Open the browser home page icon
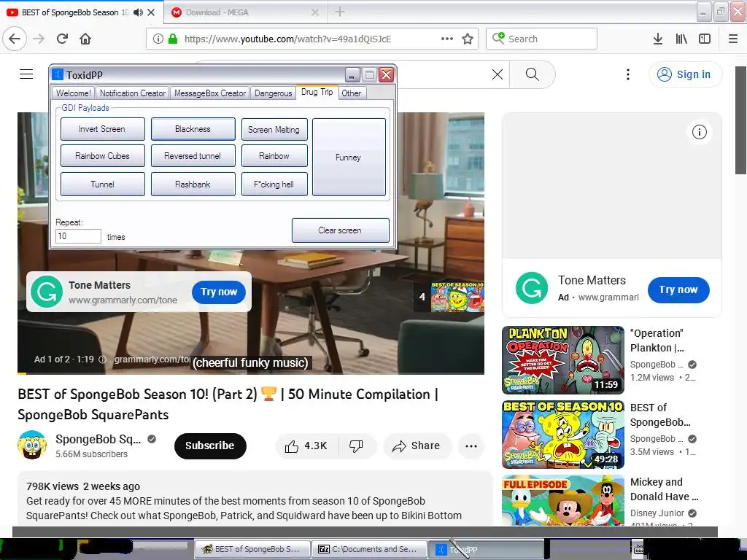The height and width of the screenshot is (560, 747). pyautogui.click(x=85, y=39)
